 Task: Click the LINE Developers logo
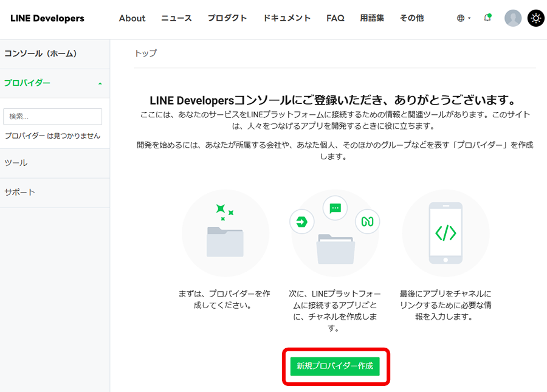point(47,18)
